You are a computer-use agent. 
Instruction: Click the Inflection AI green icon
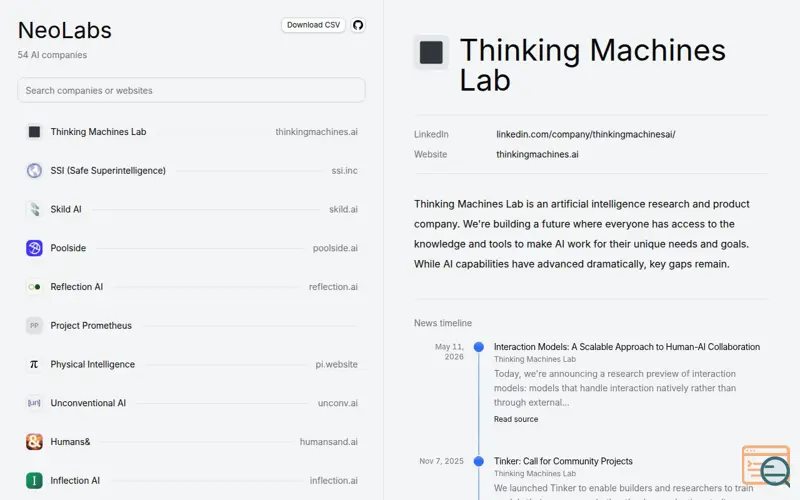point(34,481)
